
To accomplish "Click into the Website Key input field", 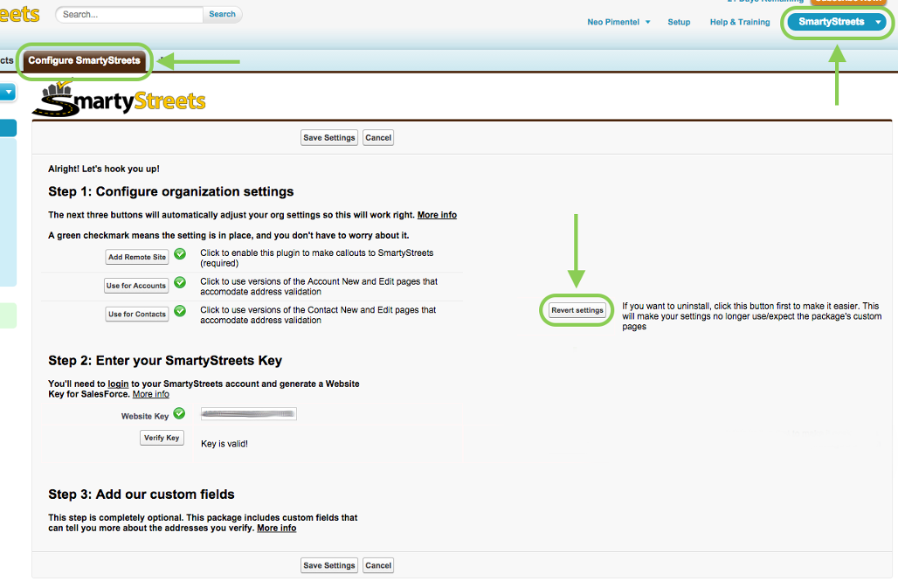I will click(x=249, y=414).
